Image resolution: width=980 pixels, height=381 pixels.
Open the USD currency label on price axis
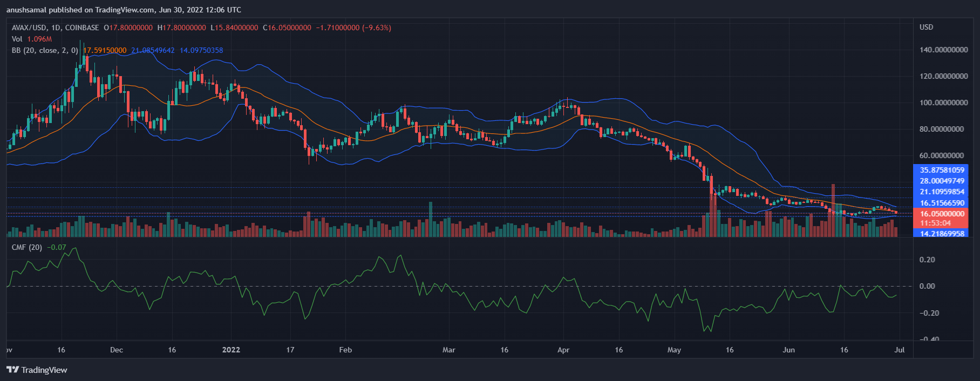pyautogui.click(x=926, y=27)
